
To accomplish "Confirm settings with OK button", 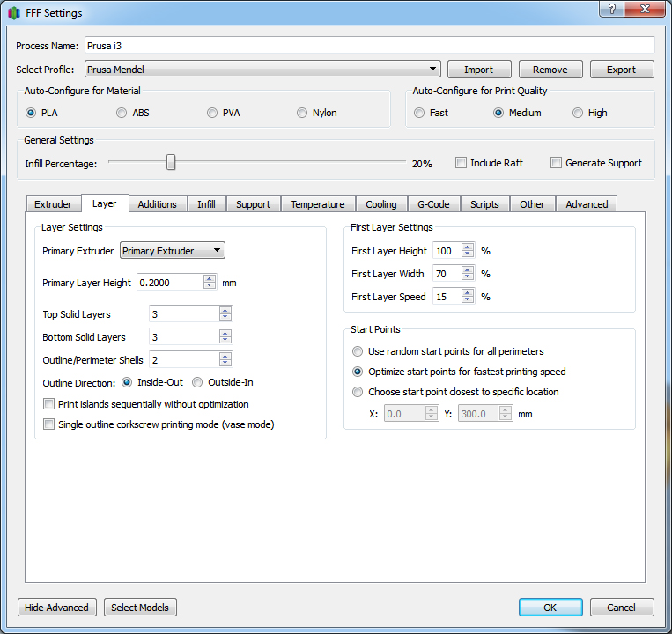I will coord(550,608).
